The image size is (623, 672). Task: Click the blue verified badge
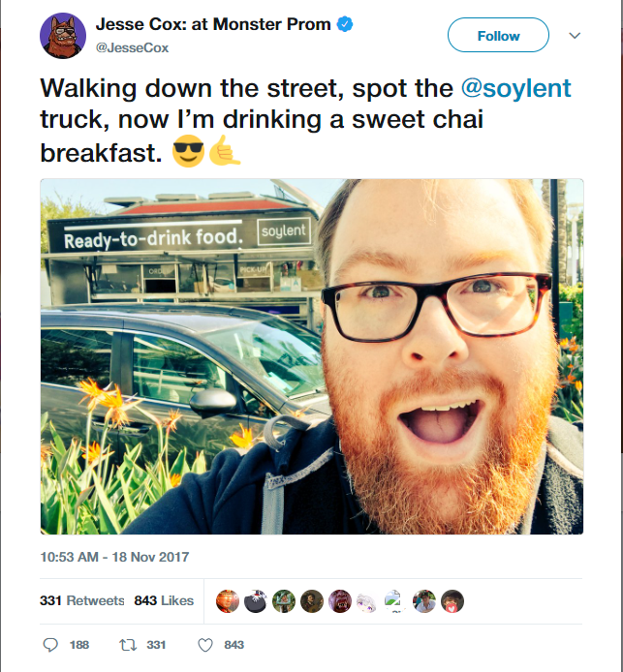[343, 24]
